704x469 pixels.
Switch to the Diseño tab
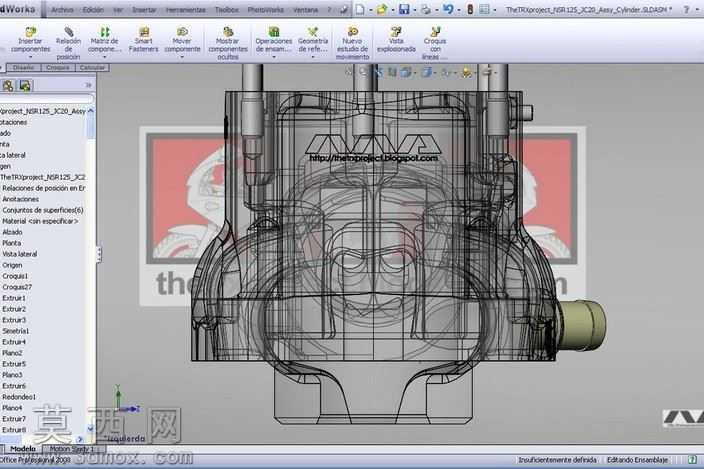click(23, 68)
